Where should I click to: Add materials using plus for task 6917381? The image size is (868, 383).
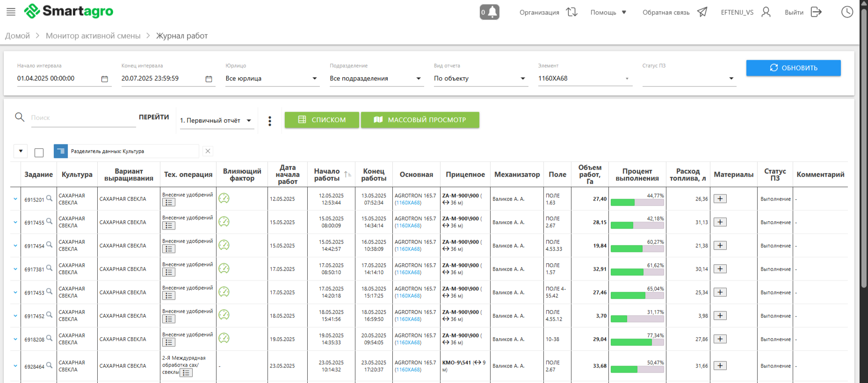coord(720,269)
